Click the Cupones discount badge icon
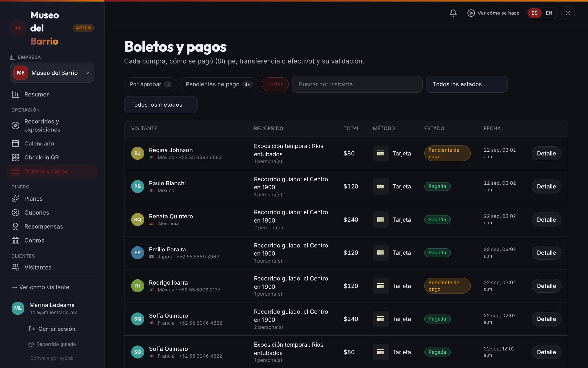 pyautogui.click(x=15, y=213)
